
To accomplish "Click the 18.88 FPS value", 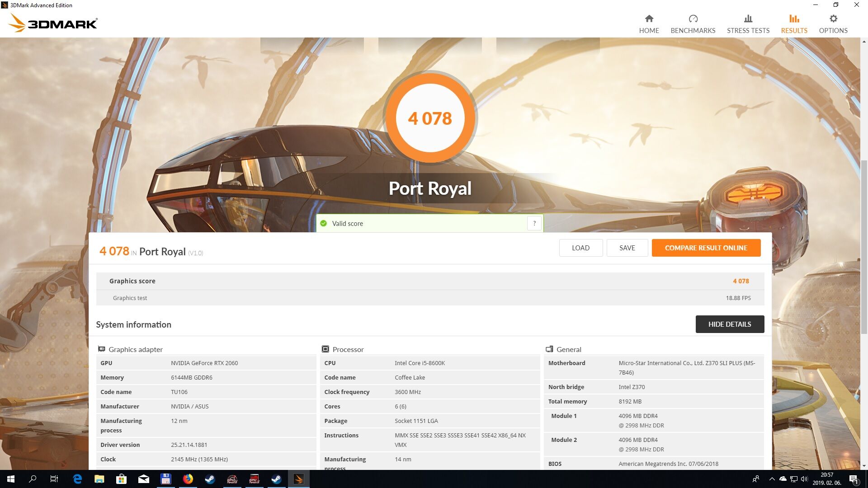I will click(738, 298).
